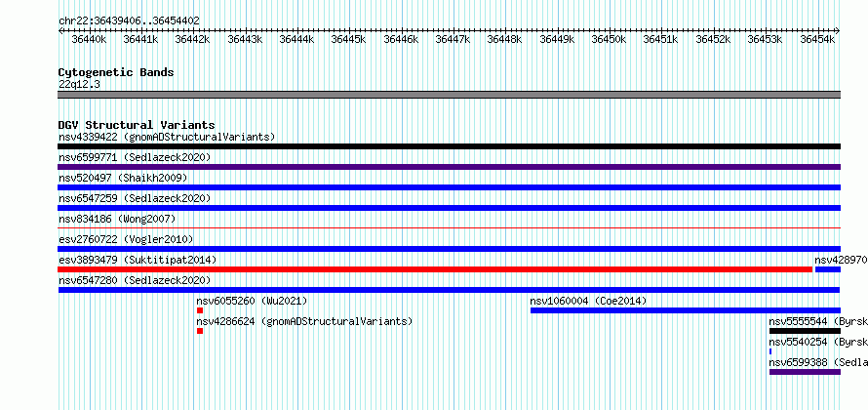Open the nsv520497 (Shaikh2009) label

(x=123, y=178)
